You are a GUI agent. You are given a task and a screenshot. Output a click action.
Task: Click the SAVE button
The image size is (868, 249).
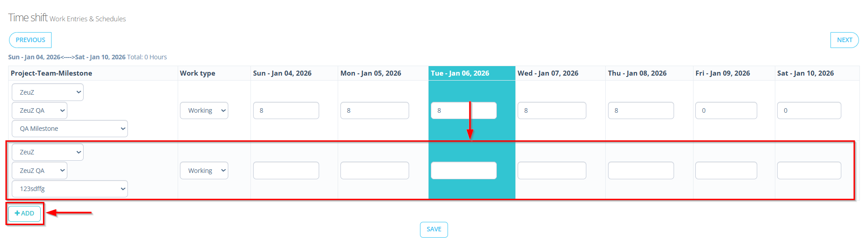click(434, 230)
